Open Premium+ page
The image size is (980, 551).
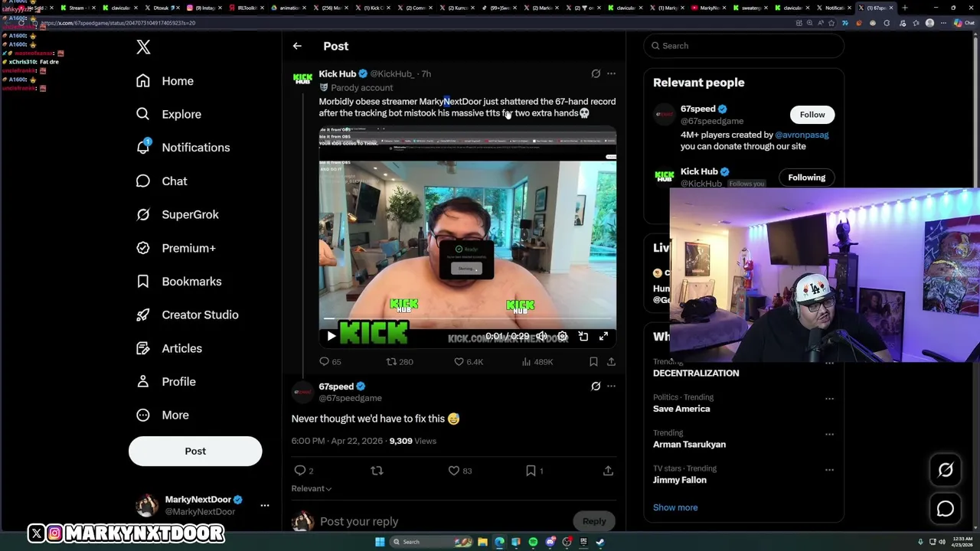pos(175,248)
